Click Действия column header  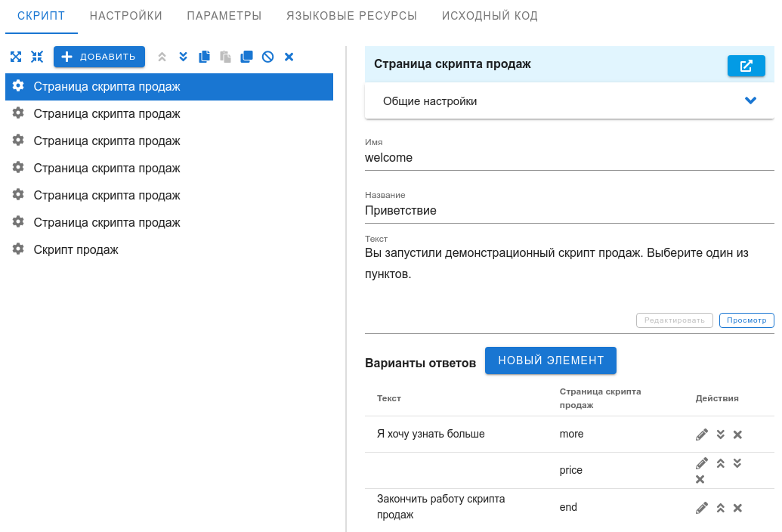717,398
